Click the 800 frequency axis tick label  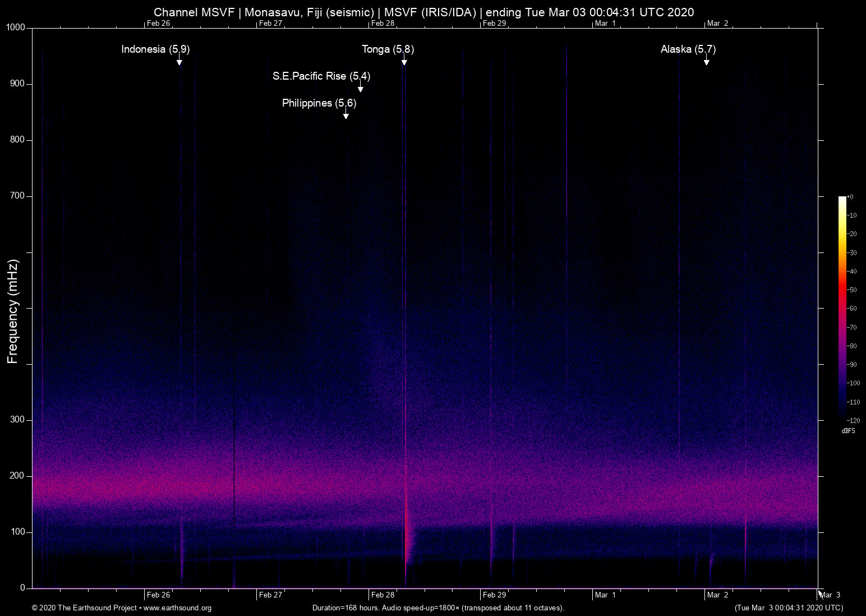(x=18, y=140)
